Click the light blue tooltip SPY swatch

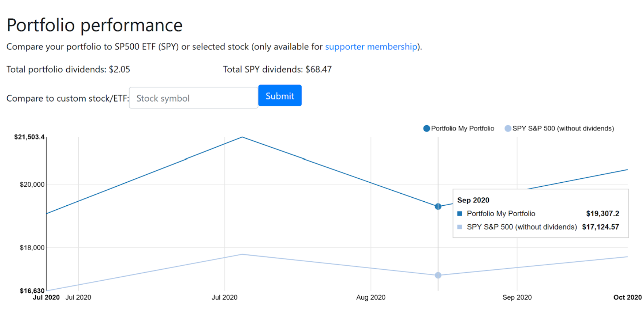[x=460, y=227]
